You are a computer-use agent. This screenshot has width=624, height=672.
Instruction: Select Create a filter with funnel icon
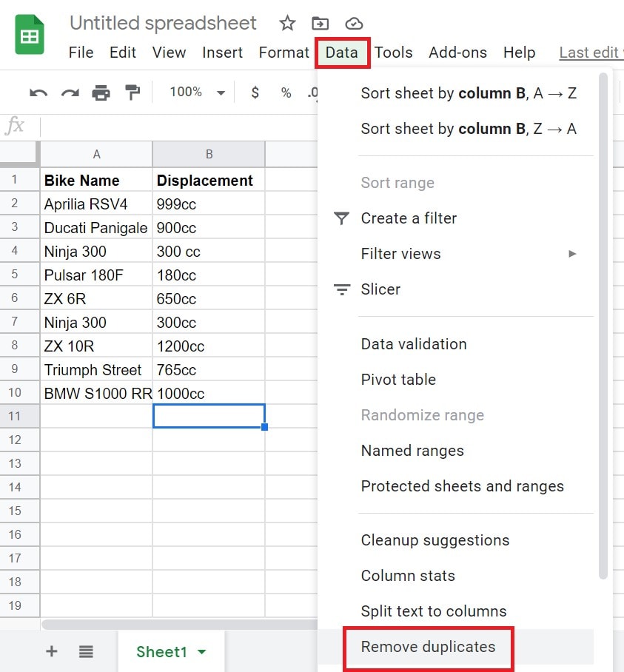tap(409, 218)
